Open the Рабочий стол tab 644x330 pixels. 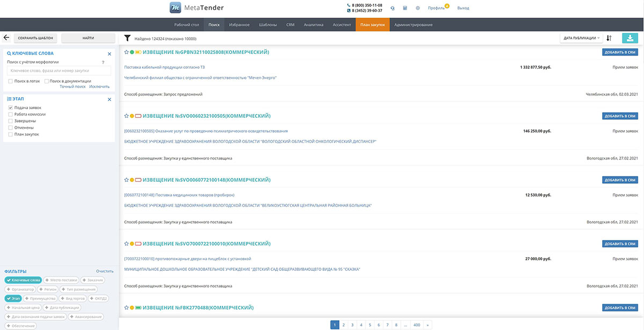click(187, 25)
